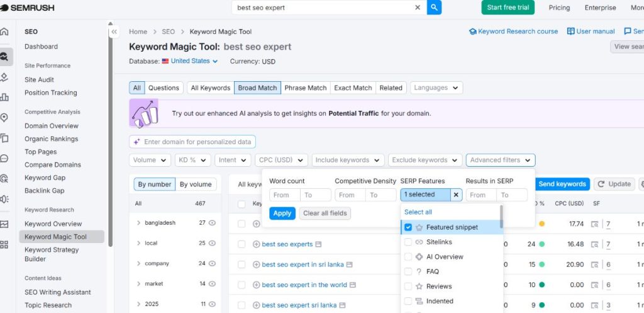
Task: Select the Exact Match tab
Action: point(353,88)
